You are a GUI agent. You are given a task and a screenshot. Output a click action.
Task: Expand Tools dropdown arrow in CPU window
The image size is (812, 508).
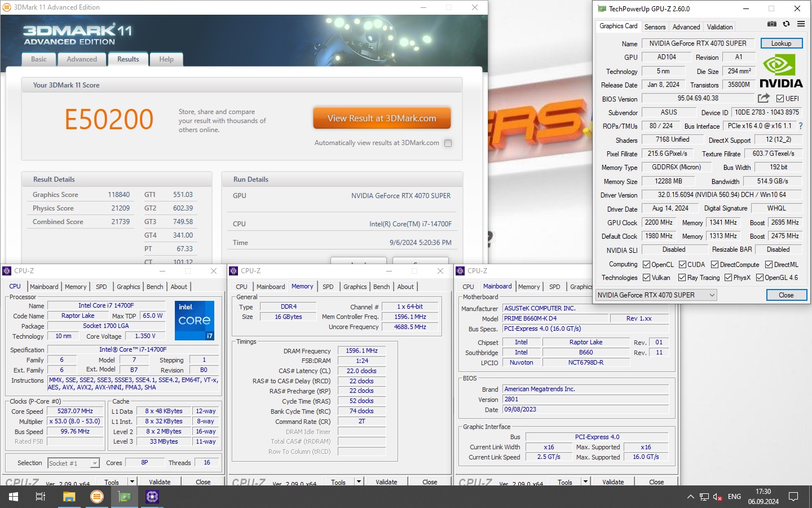[x=132, y=481]
